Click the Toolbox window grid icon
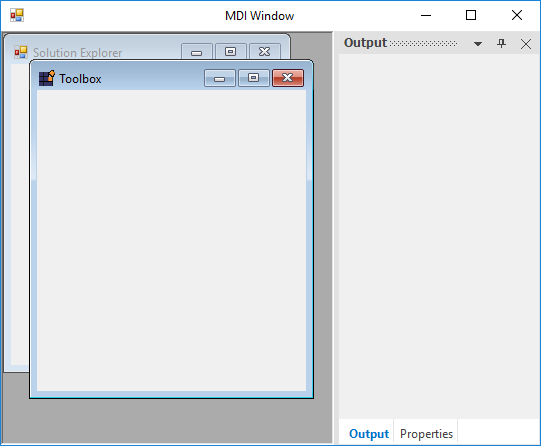 click(x=47, y=78)
